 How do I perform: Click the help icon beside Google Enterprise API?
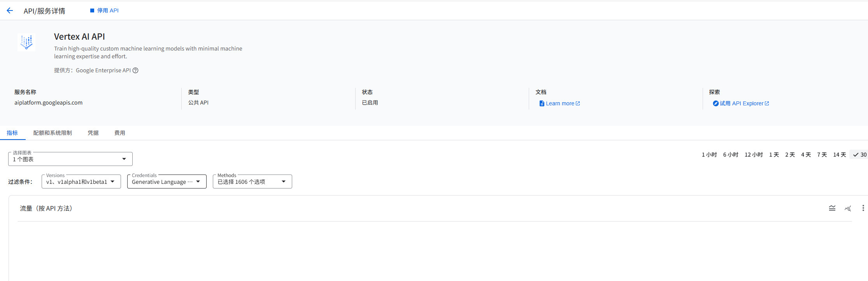pos(135,70)
